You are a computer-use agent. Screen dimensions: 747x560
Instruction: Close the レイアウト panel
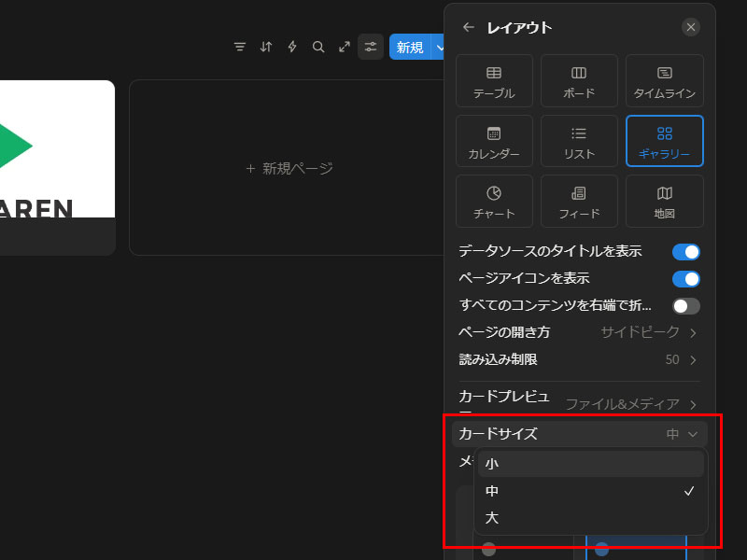[x=691, y=27]
